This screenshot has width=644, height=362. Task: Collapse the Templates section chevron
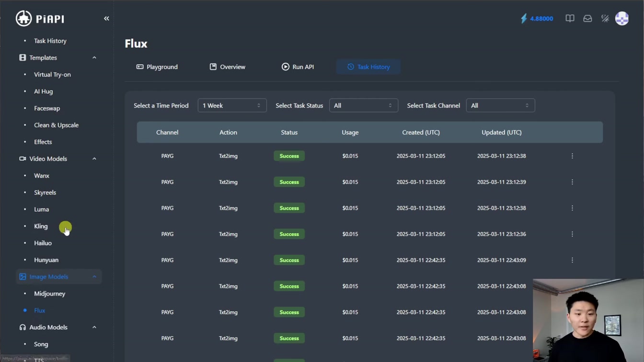click(94, 57)
